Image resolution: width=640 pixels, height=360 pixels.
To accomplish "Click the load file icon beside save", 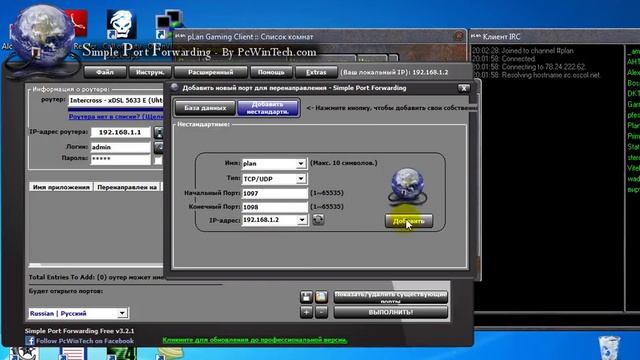I will pyautogui.click(x=321, y=297).
